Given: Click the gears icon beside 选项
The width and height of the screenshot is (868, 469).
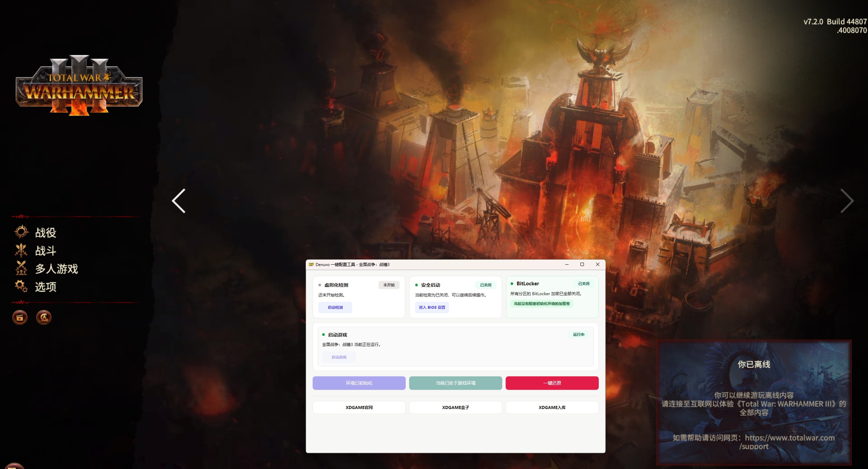Looking at the screenshot, I should pos(21,286).
